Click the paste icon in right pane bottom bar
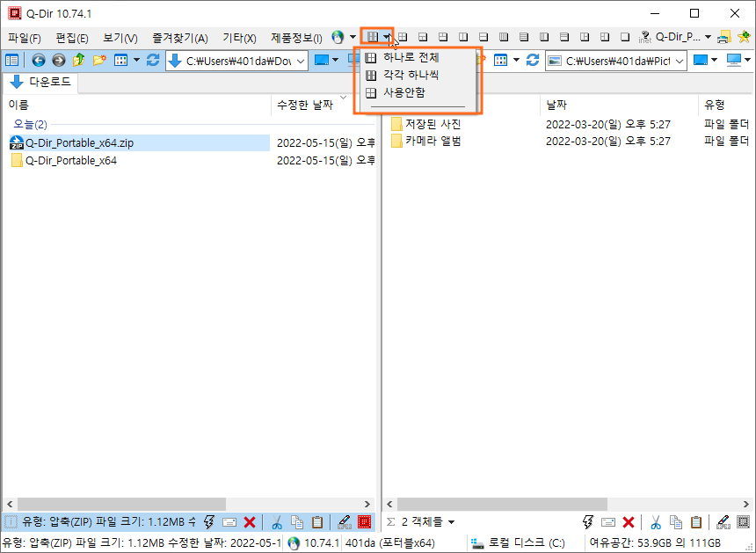Viewport: 756px width, 553px height. pos(695,521)
